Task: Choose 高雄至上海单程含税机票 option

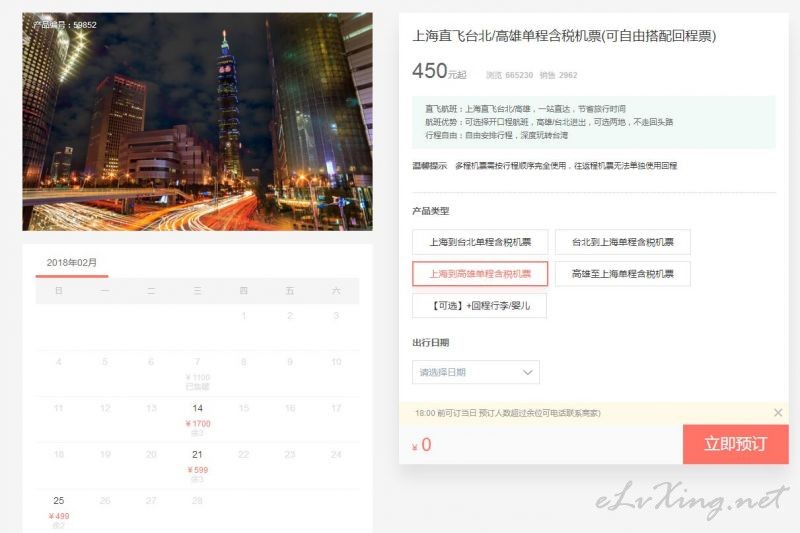Action: 622,274
